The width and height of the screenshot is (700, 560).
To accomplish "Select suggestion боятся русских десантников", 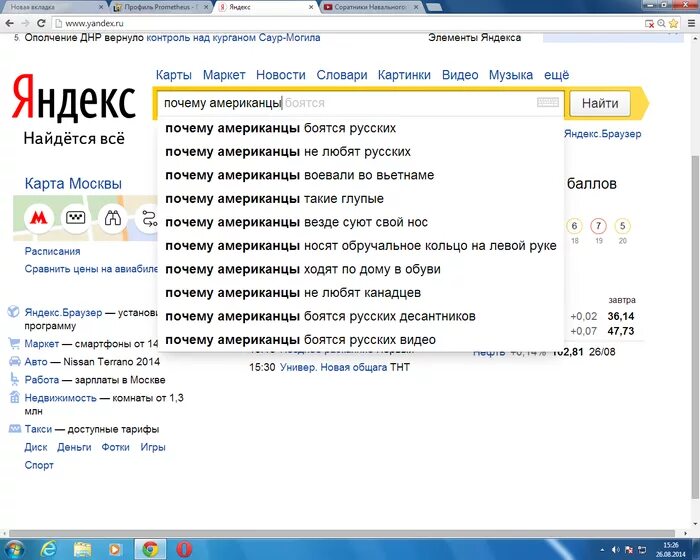I will (361, 316).
